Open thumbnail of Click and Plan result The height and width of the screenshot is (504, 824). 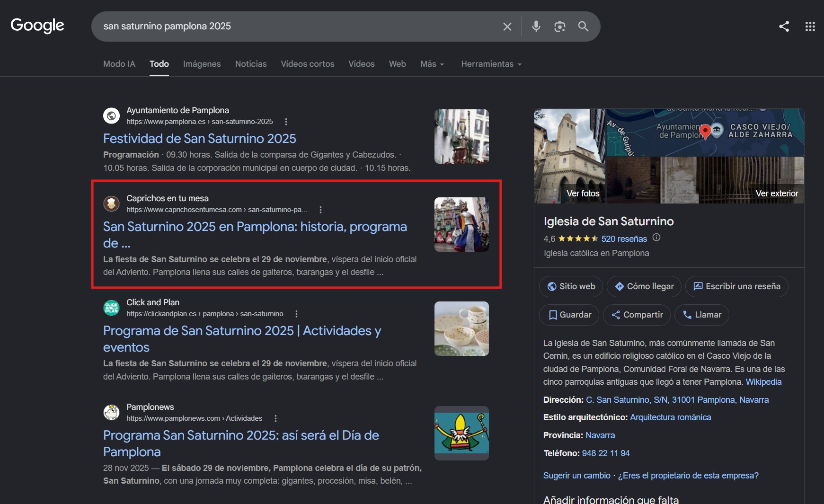pos(461,328)
